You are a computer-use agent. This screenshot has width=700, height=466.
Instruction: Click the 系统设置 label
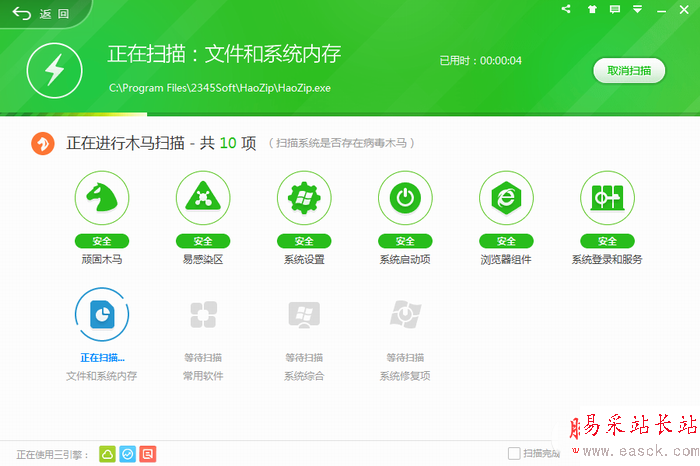304,259
